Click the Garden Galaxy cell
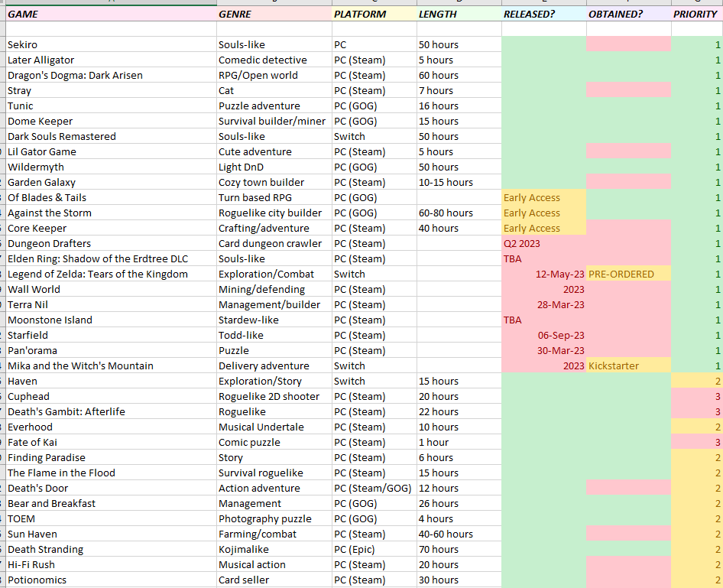Viewport: 723px width, 588px height. [x=111, y=182]
